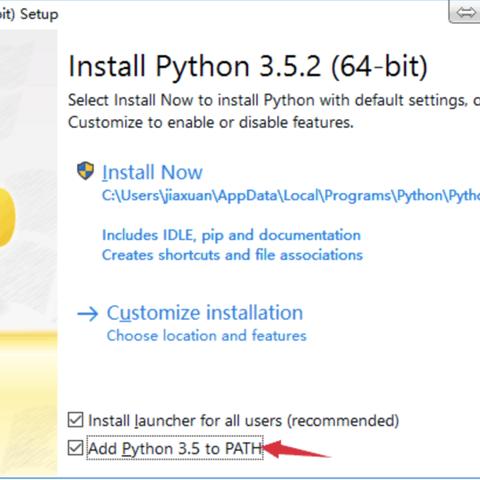Click the Add Python 3.5 to PATH label
This screenshot has width=480, height=480.
(x=175, y=448)
